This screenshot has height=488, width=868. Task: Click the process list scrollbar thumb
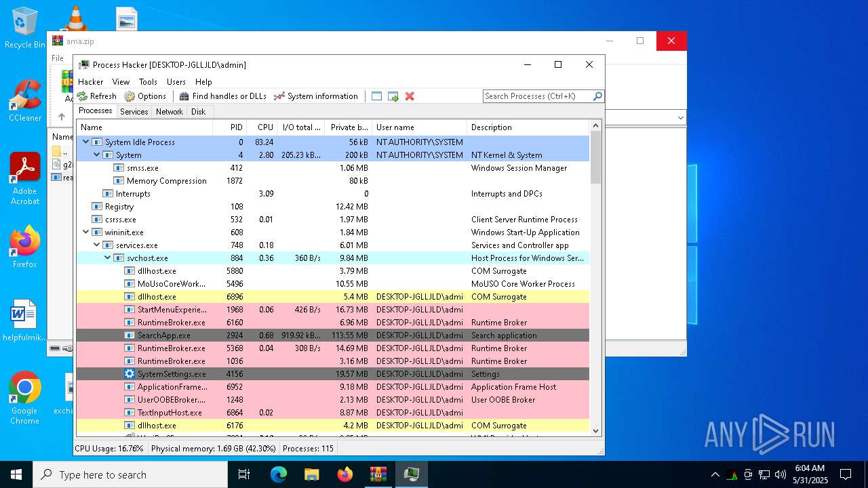pos(596,157)
